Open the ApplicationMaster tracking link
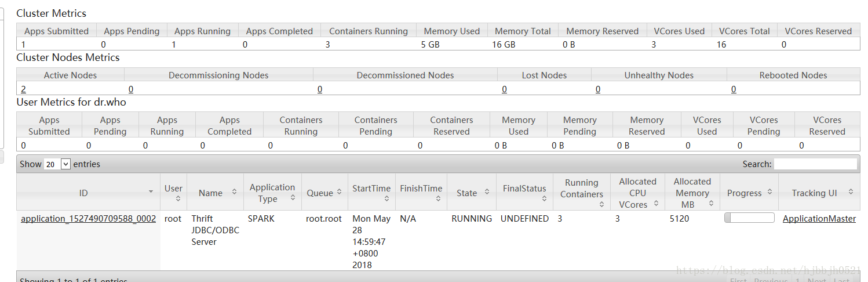The height and width of the screenshot is (282, 868). pos(819,219)
